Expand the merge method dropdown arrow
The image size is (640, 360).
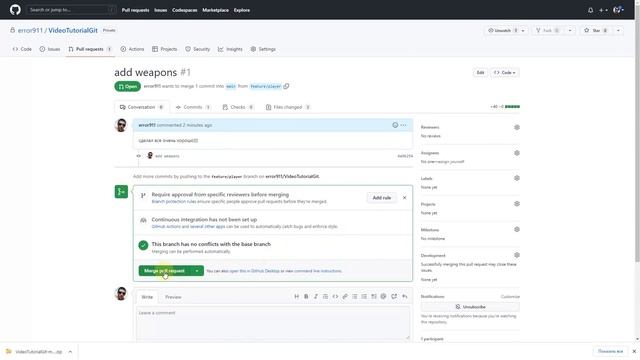tap(197, 271)
